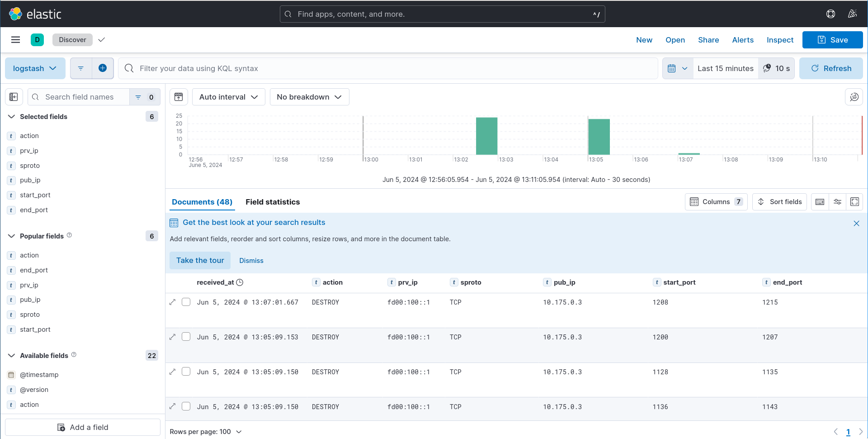Focus the Search field names box
The image size is (868, 439).
[x=79, y=97]
